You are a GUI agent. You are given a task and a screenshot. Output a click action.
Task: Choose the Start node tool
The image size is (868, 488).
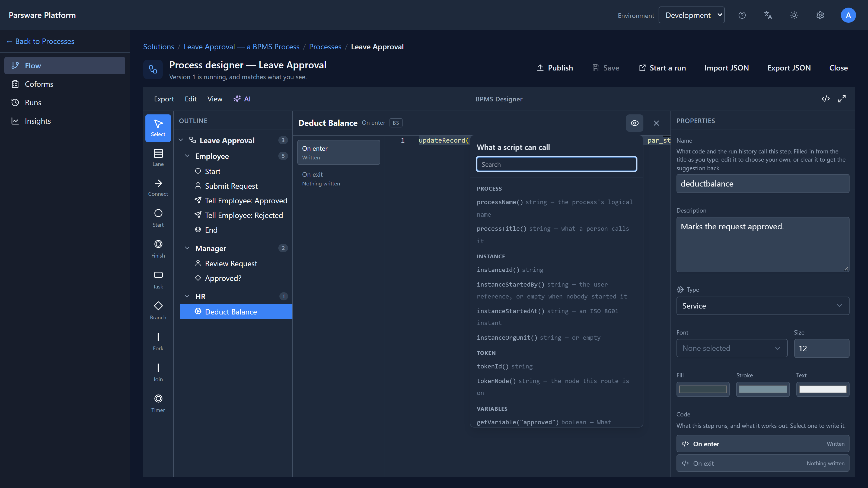tap(158, 218)
